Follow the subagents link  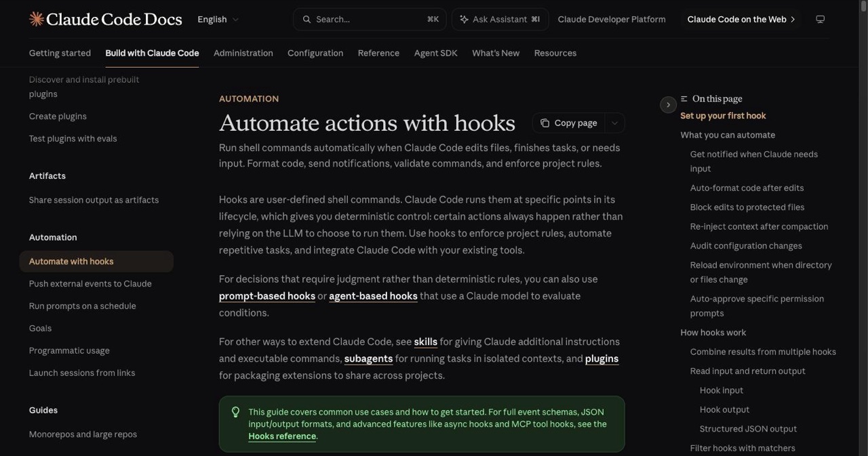click(368, 358)
